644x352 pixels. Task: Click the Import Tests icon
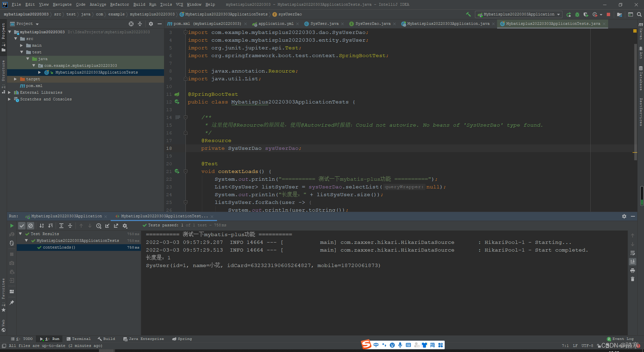pos(107,226)
